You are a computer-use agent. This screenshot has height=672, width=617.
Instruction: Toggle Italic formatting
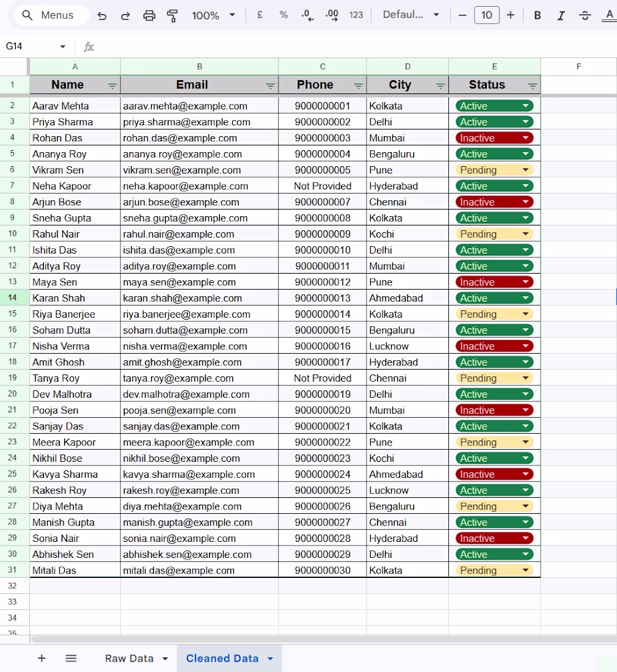pos(561,15)
